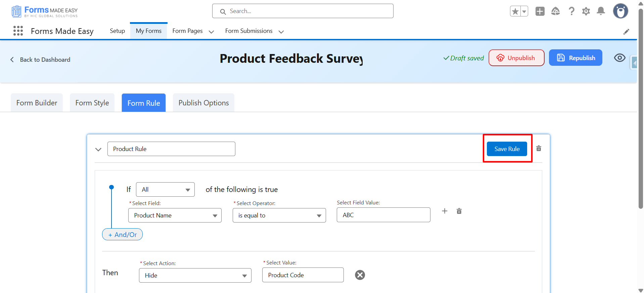Expand the Select Action Hide dropdown
Image resolution: width=644 pixels, height=293 pixels.
click(x=195, y=275)
